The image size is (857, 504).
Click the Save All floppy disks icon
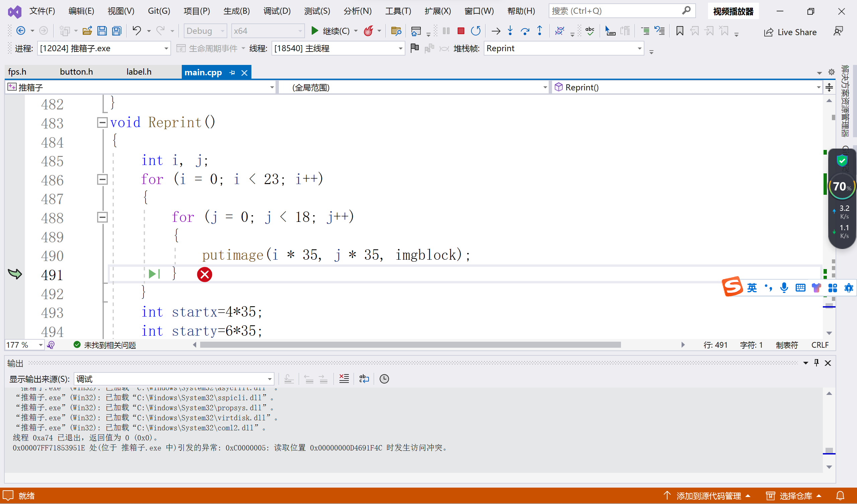(x=116, y=31)
